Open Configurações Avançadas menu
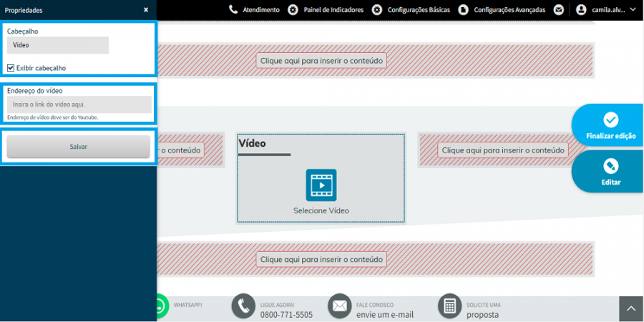The height and width of the screenshot is (322, 644). pos(502,10)
